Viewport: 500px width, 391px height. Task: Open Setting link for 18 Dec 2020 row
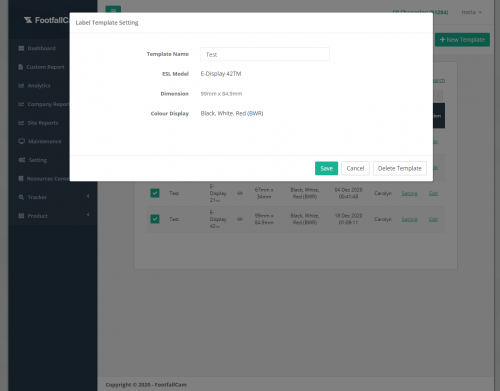(409, 219)
